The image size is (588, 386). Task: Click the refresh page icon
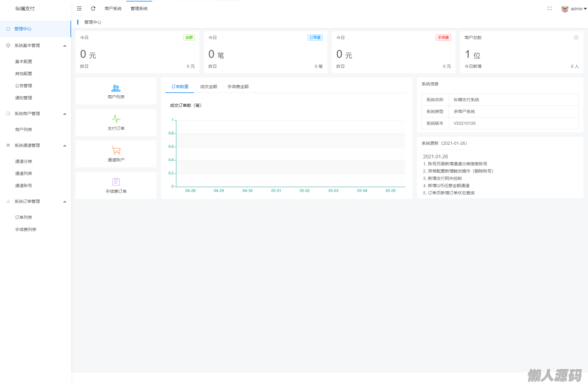(93, 8)
